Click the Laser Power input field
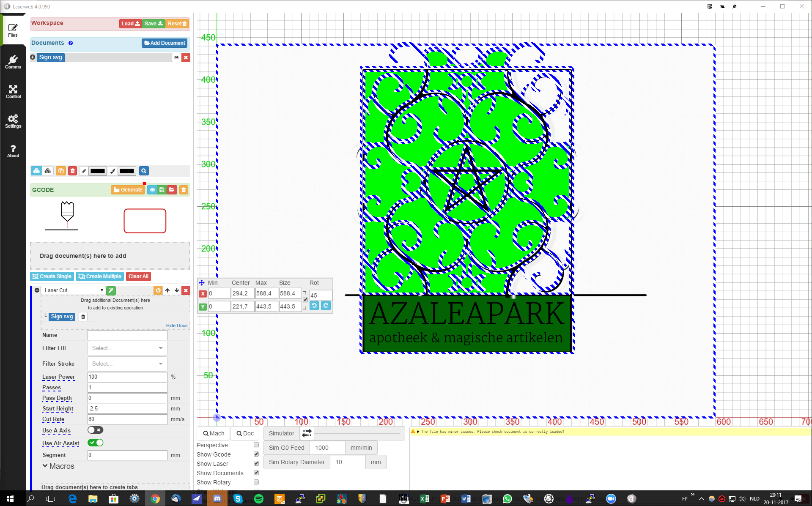 click(x=127, y=377)
